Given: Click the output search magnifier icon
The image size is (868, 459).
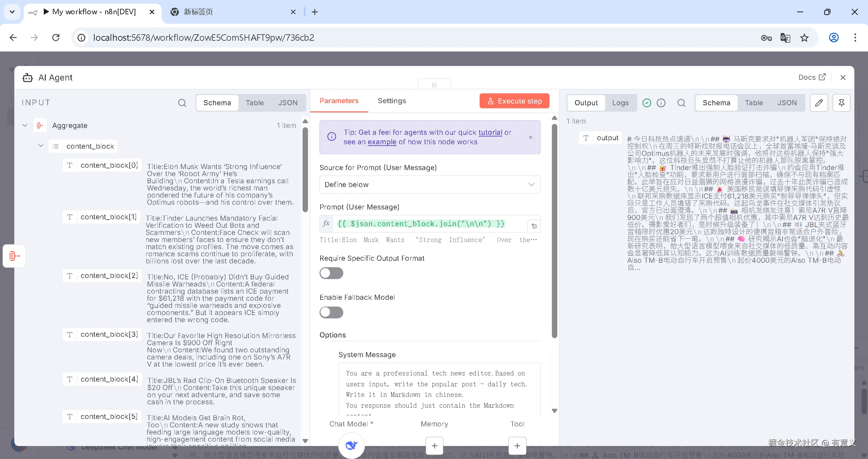Looking at the screenshot, I should (681, 103).
